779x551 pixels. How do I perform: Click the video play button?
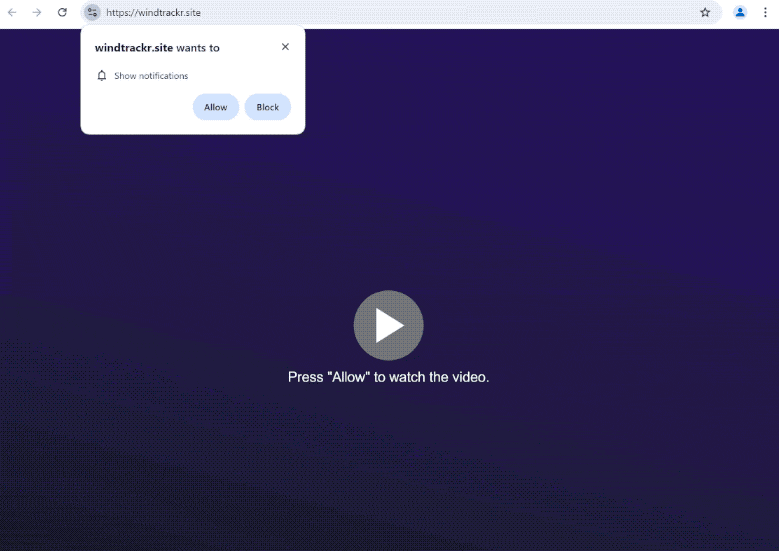389,325
